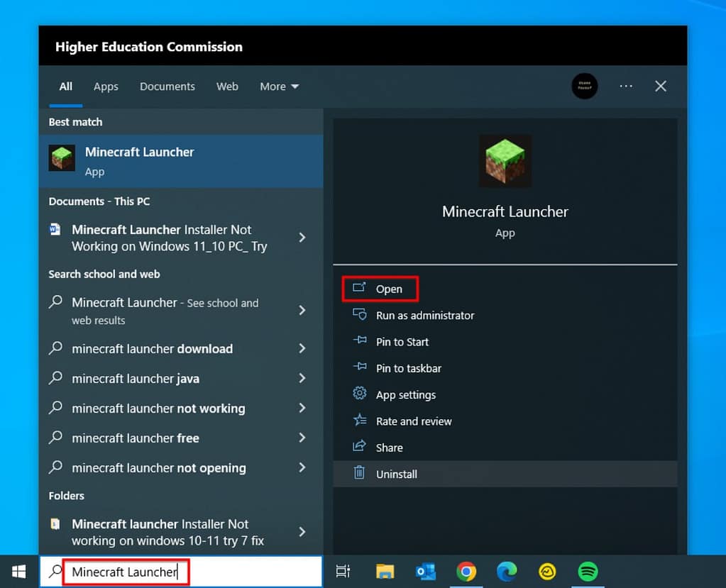The image size is (726, 588).
Task: Expand the More dropdown
Action: pos(279,87)
